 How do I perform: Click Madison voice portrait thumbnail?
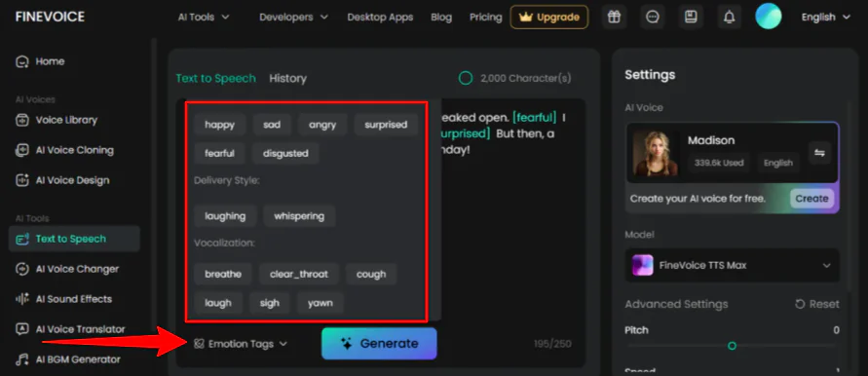coord(656,152)
